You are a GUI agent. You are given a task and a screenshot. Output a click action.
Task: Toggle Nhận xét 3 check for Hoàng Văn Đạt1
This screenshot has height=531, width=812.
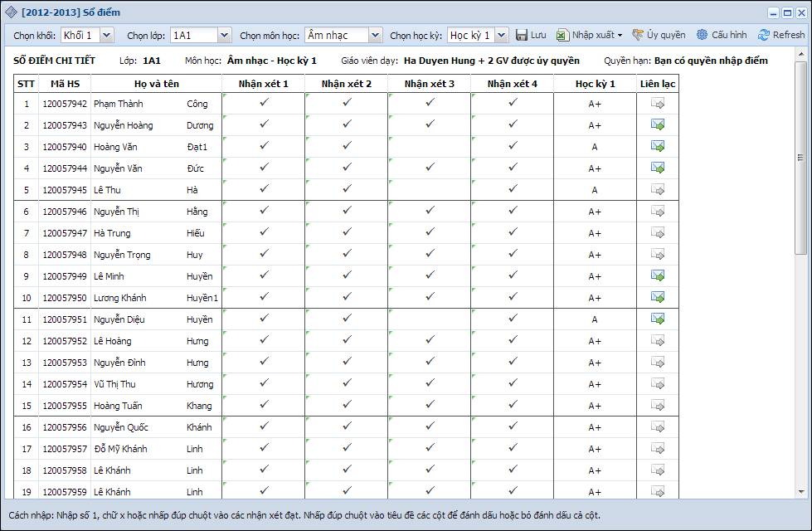click(429, 147)
